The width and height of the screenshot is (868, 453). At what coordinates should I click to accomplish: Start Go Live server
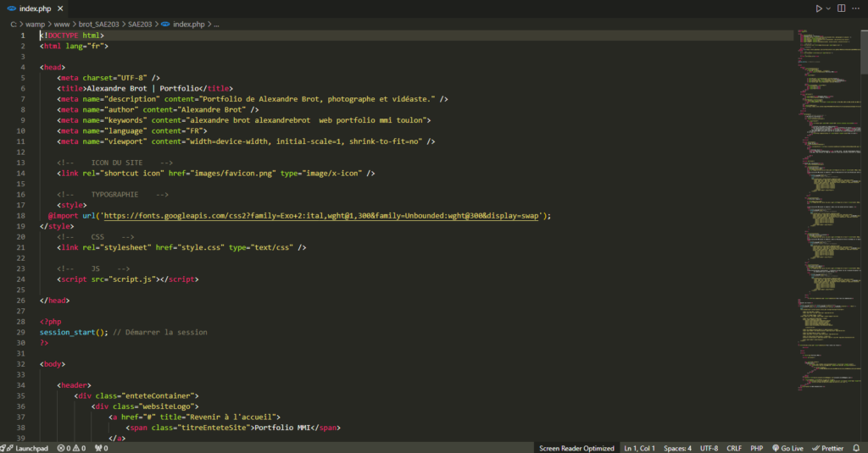tap(787, 448)
